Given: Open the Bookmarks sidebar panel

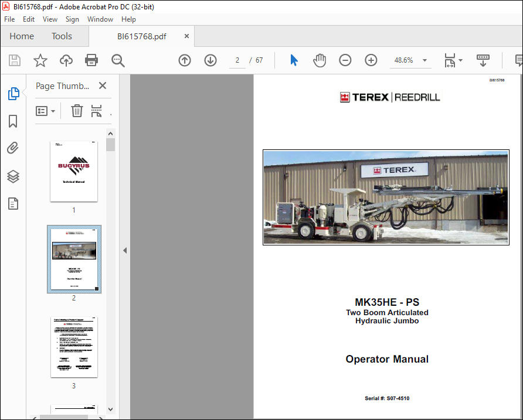Looking at the screenshot, I should (13, 121).
